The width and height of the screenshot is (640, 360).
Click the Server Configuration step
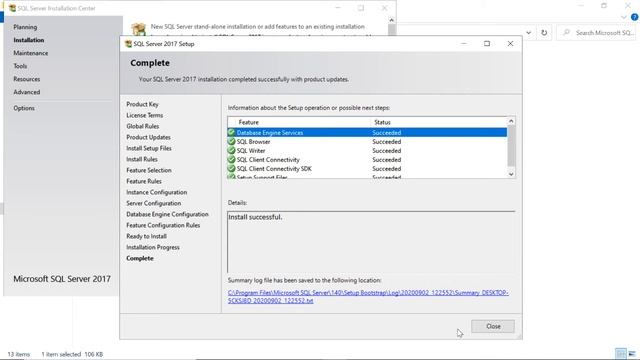(153, 203)
